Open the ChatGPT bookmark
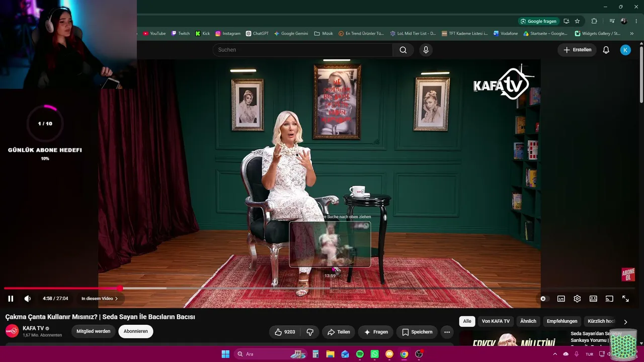This screenshot has height=362, width=644. [257, 34]
